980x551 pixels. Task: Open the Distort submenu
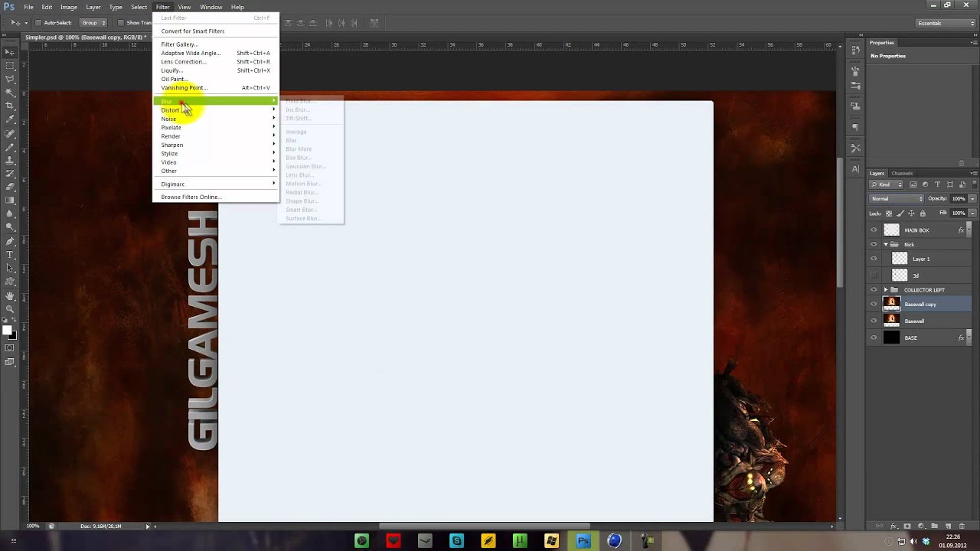[215, 110]
